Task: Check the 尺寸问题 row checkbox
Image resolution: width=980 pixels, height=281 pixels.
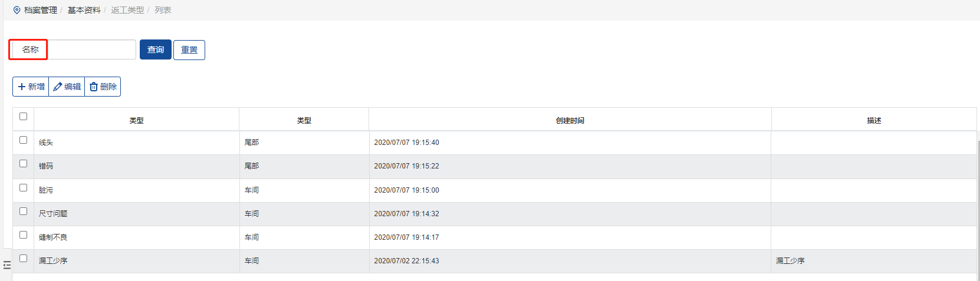Action: (24, 211)
